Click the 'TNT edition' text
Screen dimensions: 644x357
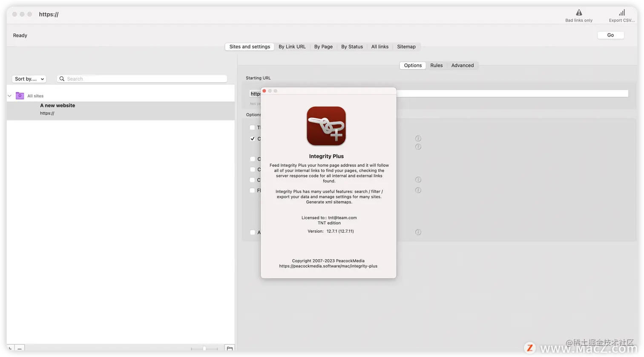(329, 223)
